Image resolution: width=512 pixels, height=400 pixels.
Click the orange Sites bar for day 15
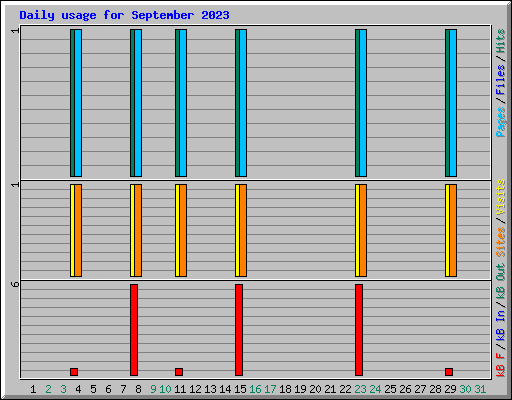(x=243, y=230)
